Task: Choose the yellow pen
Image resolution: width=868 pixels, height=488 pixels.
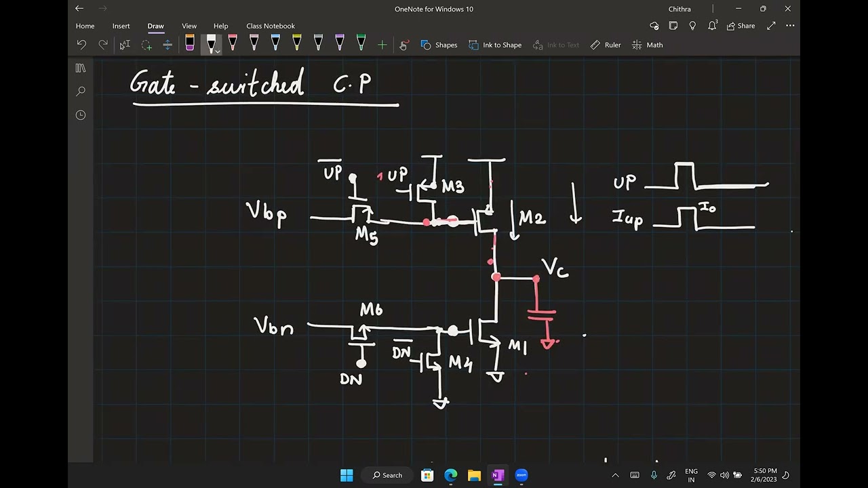Action: [297, 43]
